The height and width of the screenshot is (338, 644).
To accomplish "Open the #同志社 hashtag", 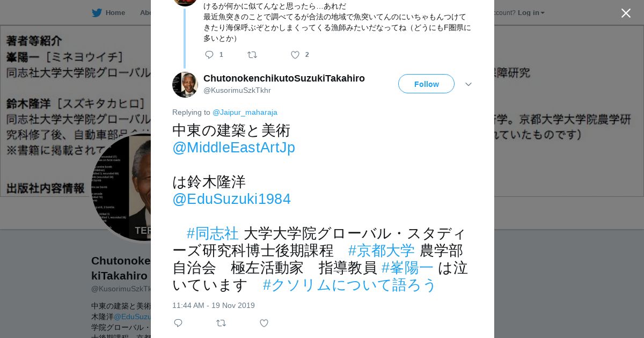I will pos(213,233).
